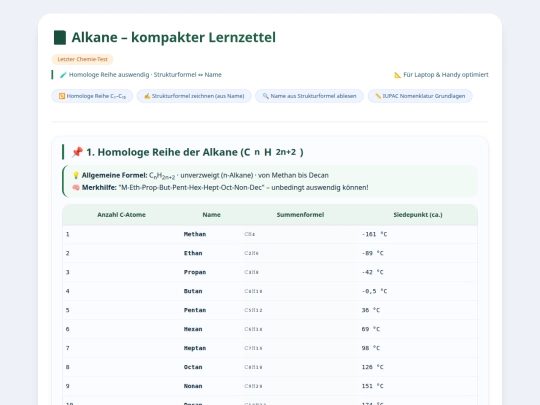The height and width of the screenshot is (405, 540).
Task: Click the C8H18 formula in the Octan row
Action: pyautogui.click(x=253, y=367)
